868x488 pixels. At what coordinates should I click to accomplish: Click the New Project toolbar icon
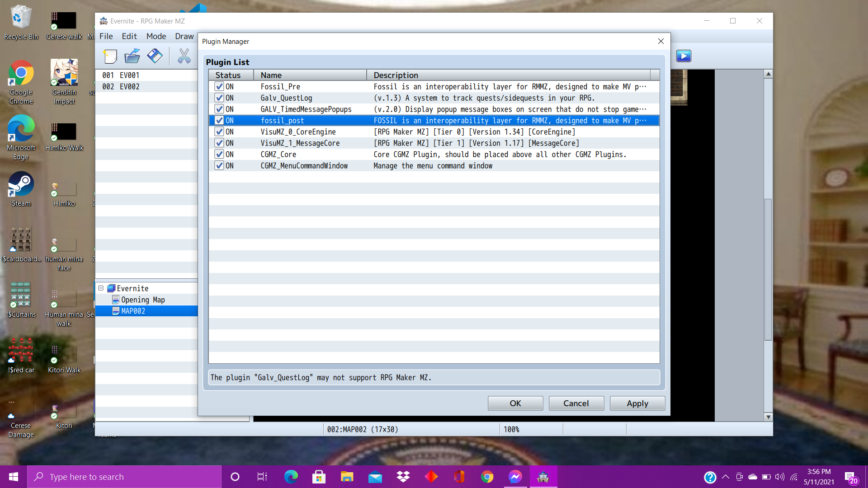click(x=110, y=56)
